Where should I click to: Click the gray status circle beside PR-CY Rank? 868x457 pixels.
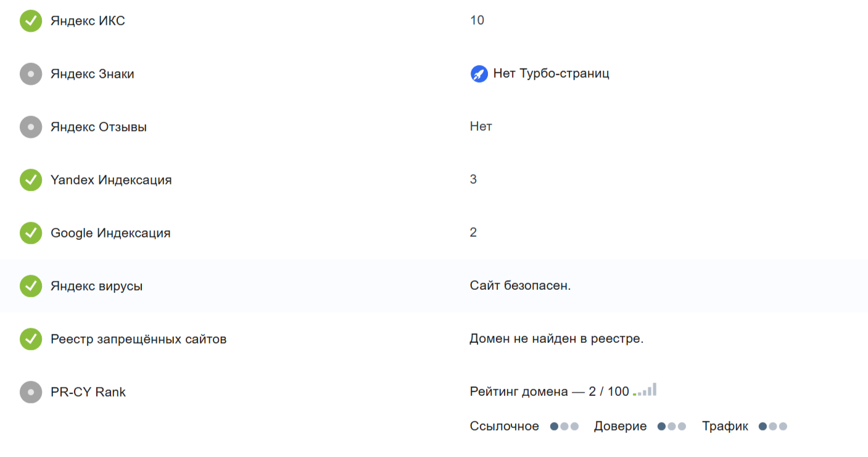coord(31,392)
